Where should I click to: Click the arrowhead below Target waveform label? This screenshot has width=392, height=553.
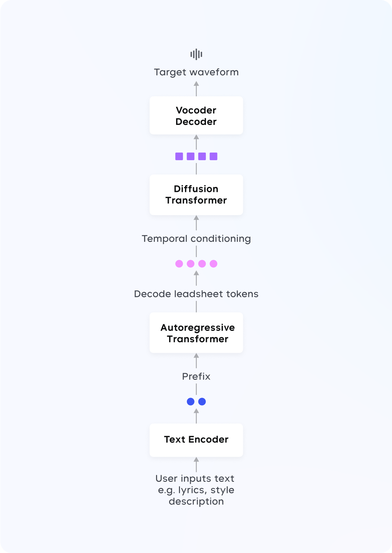[196, 84]
